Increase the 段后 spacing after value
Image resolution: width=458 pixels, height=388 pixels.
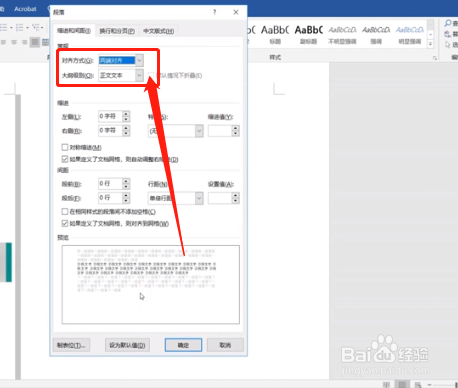click(126, 195)
